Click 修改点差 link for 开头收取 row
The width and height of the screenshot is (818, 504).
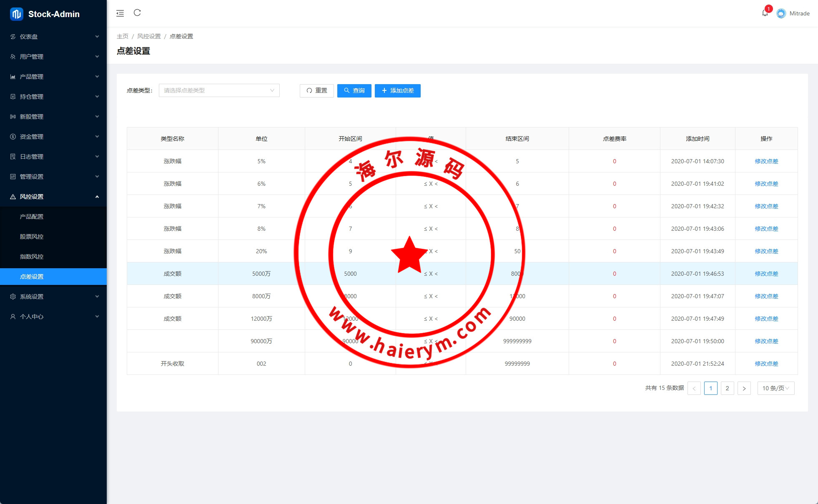(766, 364)
